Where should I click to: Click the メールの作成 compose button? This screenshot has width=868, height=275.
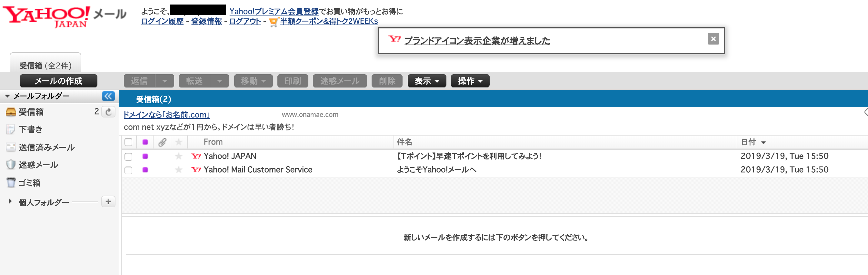[59, 81]
